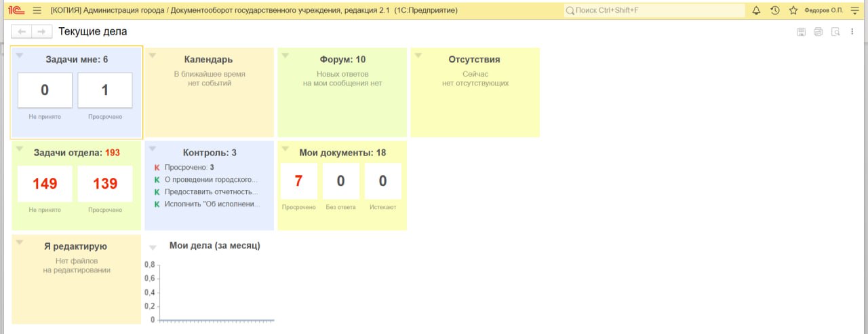Click the 0 Без ответа tile
This screenshot has height=334, width=868.
tap(340, 181)
